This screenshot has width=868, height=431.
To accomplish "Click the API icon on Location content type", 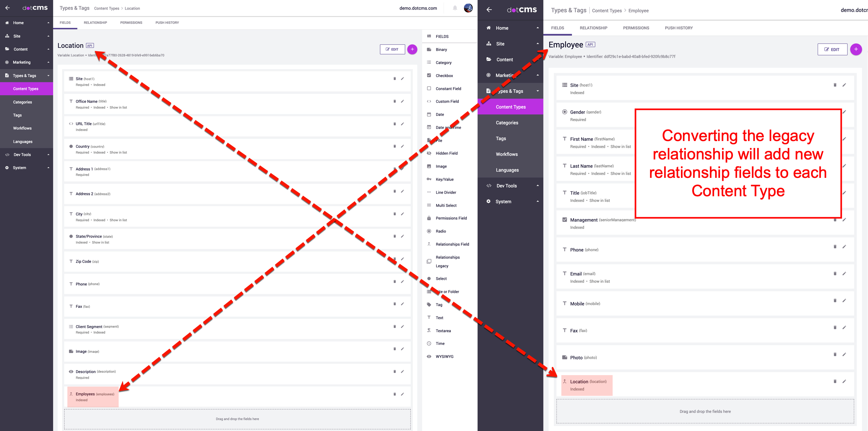I will (x=88, y=45).
